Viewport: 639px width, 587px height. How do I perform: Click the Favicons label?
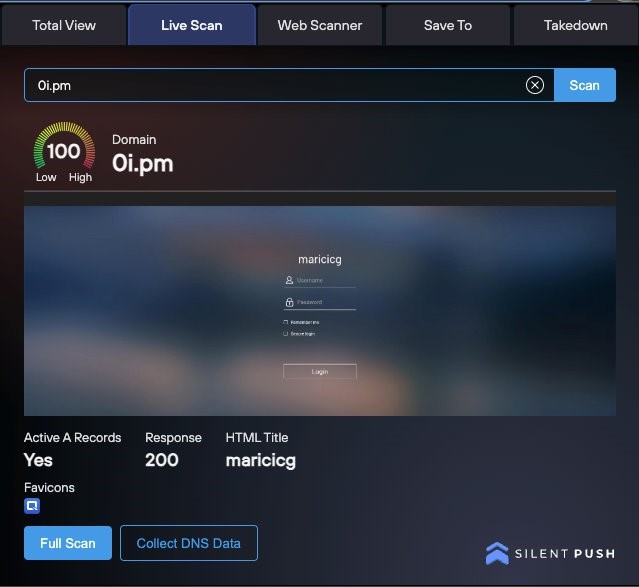tap(49, 488)
